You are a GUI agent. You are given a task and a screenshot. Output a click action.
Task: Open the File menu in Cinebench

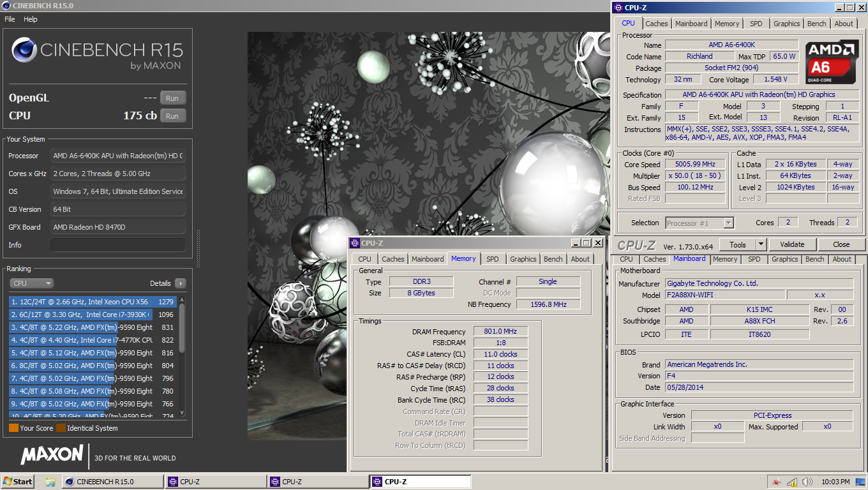10,19
